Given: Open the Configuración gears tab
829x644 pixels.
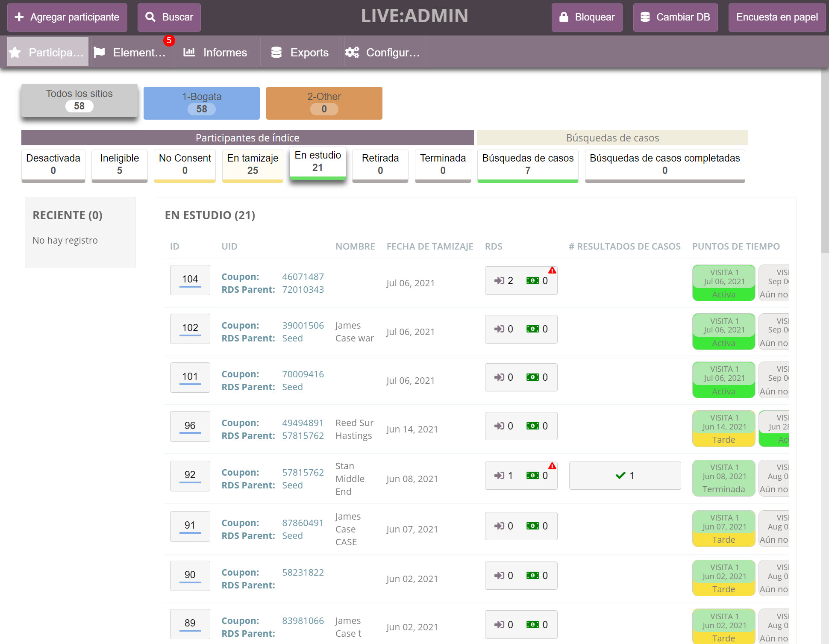Looking at the screenshot, I should click(383, 53).
